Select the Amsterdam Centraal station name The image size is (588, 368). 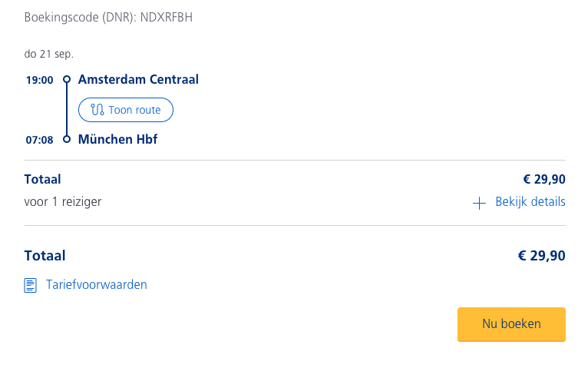138,80
